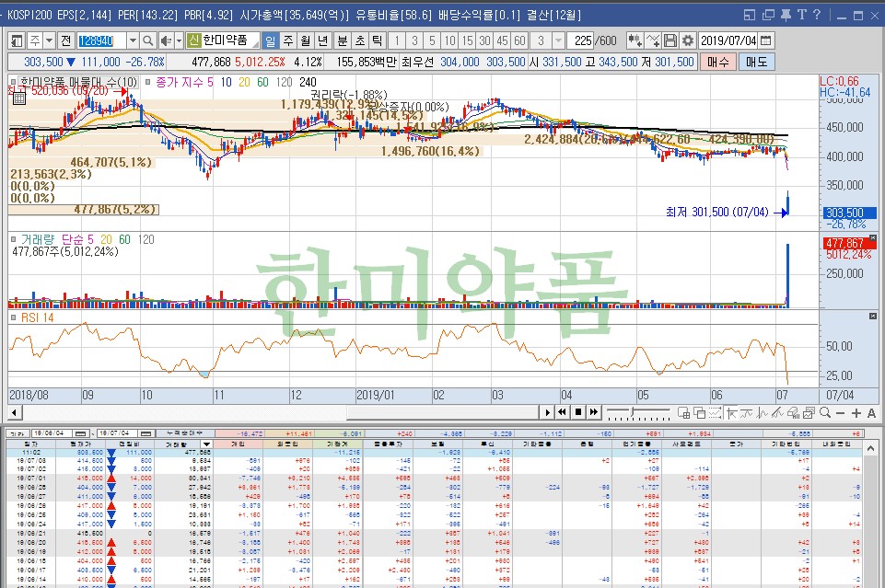Click the play forward chart control
This screenshot has height=588, width=885.
click(x=547, y=412)
